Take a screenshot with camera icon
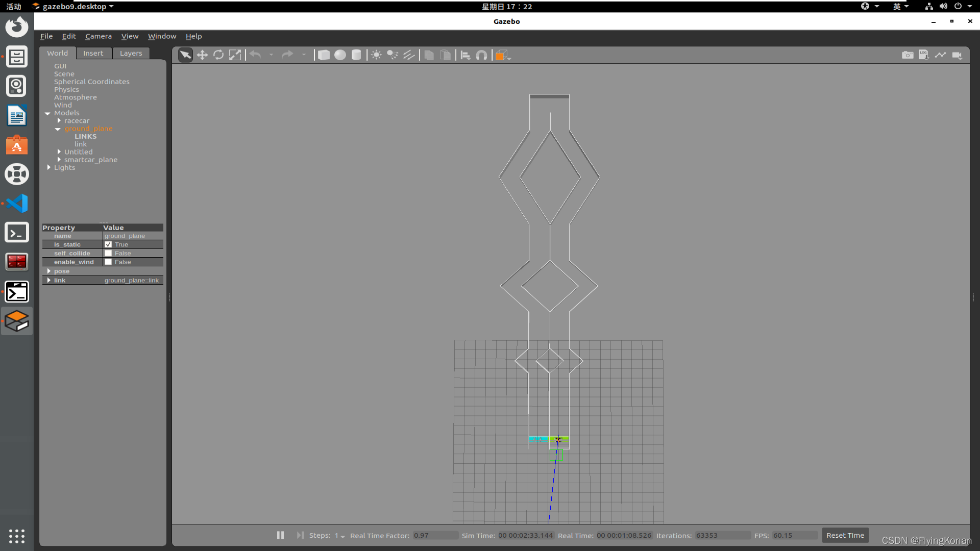 [907, 55]
